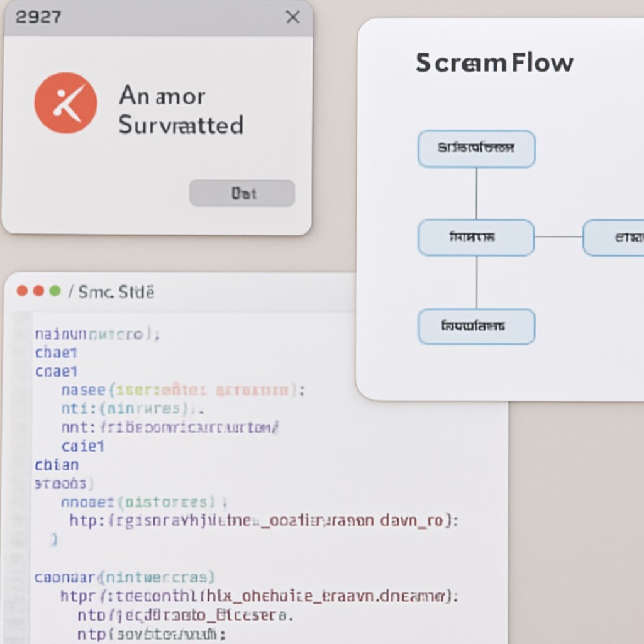Place cursor on the "cbian" code line

point(57,465)
